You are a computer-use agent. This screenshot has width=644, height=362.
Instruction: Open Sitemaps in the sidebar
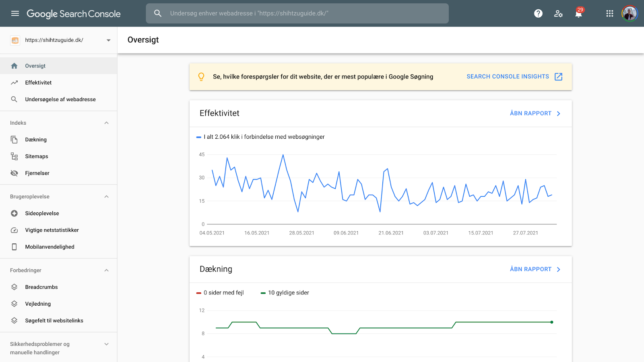(x=58, y=156)
